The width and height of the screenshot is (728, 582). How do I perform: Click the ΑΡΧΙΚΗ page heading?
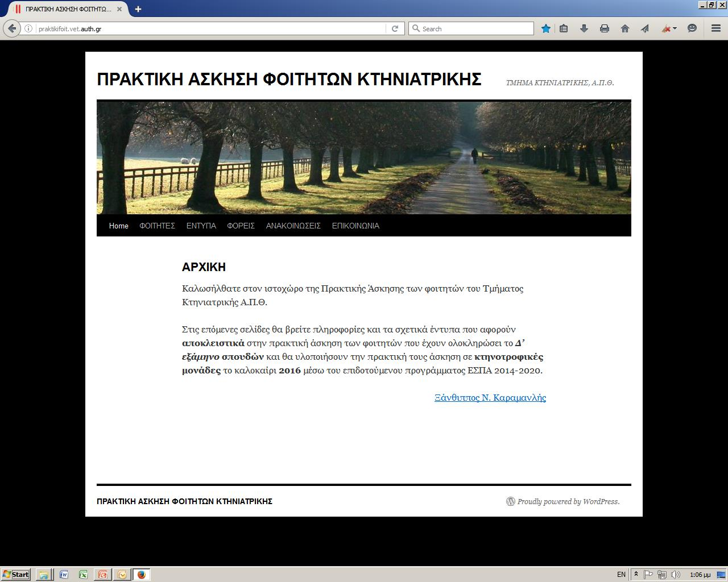(x=204, y=267)
